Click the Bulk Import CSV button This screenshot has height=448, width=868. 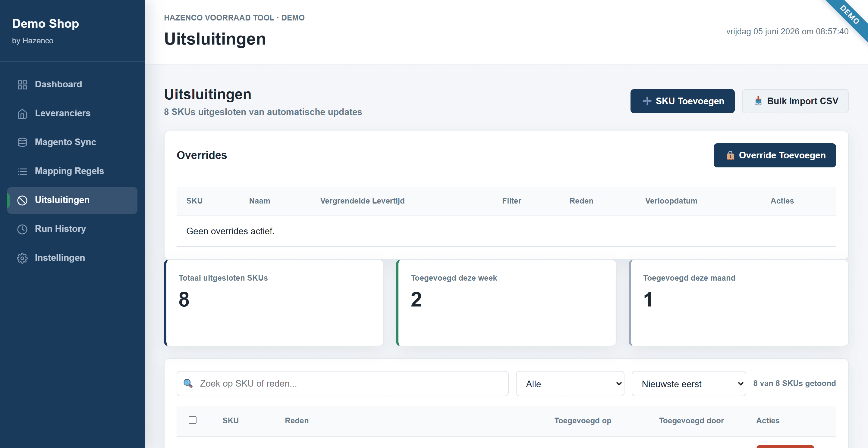(x=795, y=101)
